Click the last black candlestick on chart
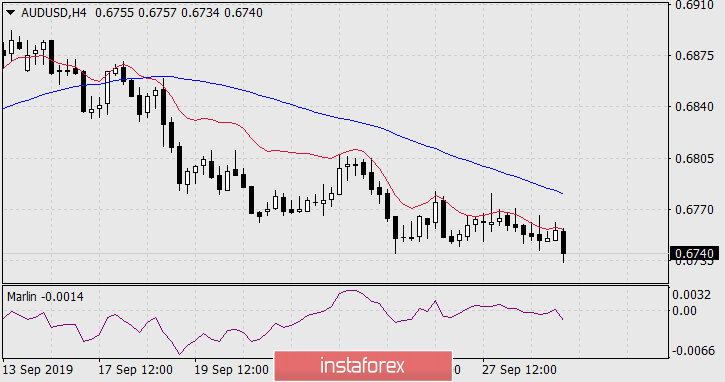Screen dimensions: 725x382 tap(564, 243)
